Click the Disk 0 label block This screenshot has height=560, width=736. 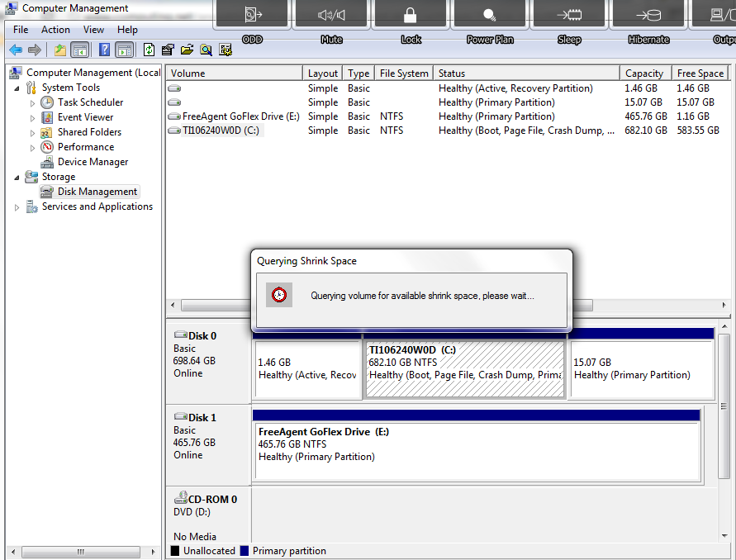pyautogui.click(x=208, y=363)
